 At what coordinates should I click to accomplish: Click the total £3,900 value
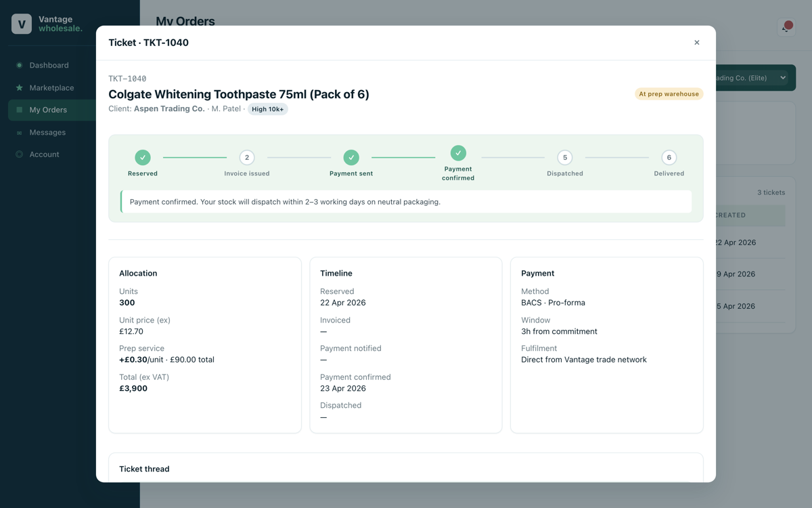[x=133, y=388]
